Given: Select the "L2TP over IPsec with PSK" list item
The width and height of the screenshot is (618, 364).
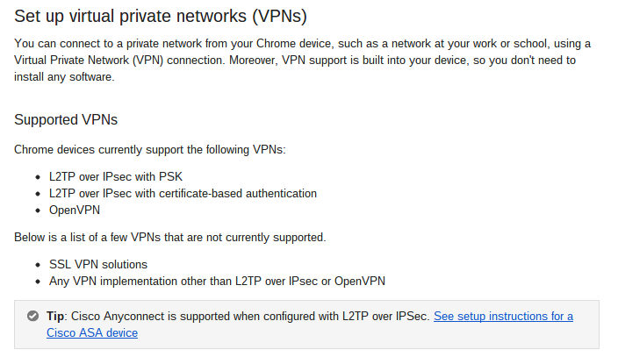Looking at the screenshot, I should [x=116, y=176].
